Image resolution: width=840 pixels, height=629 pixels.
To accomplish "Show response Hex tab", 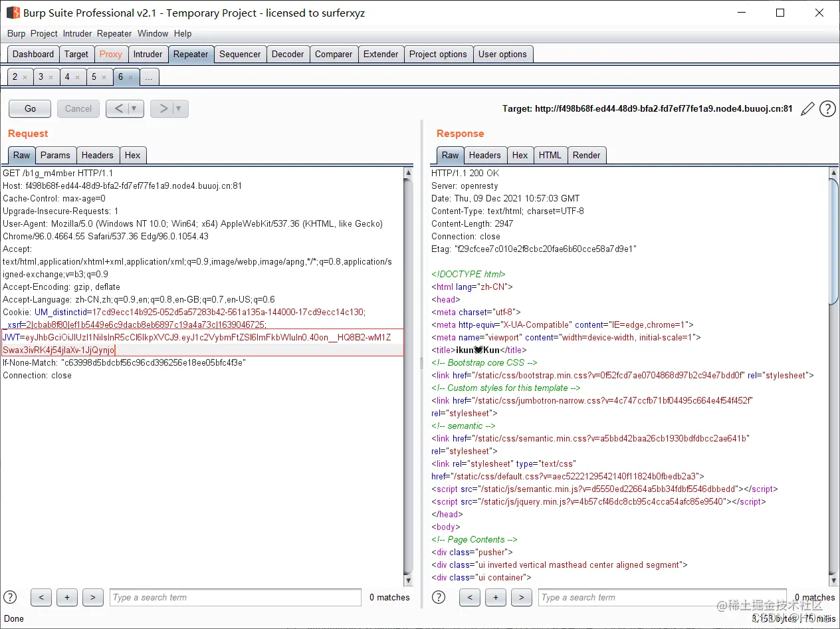I will pos(520,155).
